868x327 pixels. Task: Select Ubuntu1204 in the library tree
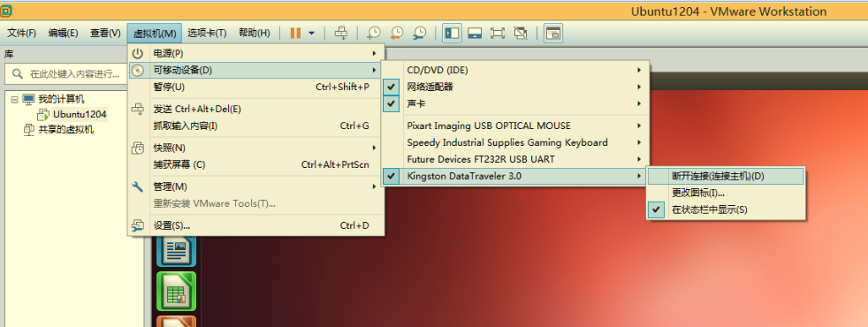pyautogui.click(x=80, y=115)
